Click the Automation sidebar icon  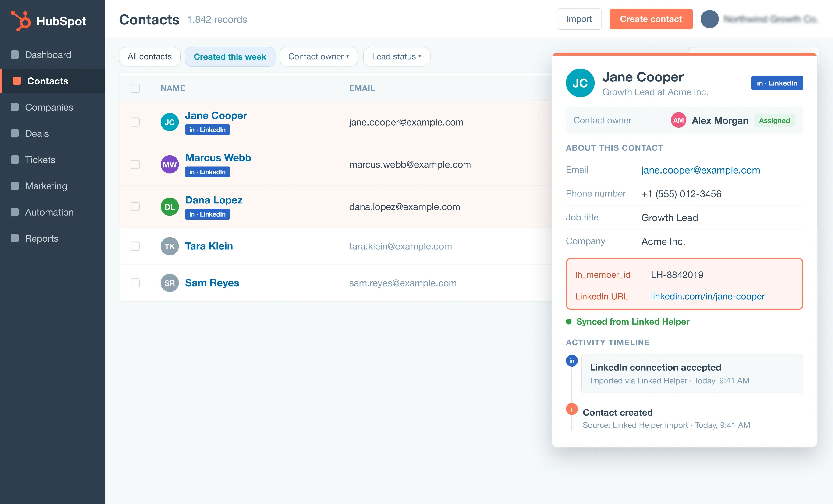click(x=15, y=212)
